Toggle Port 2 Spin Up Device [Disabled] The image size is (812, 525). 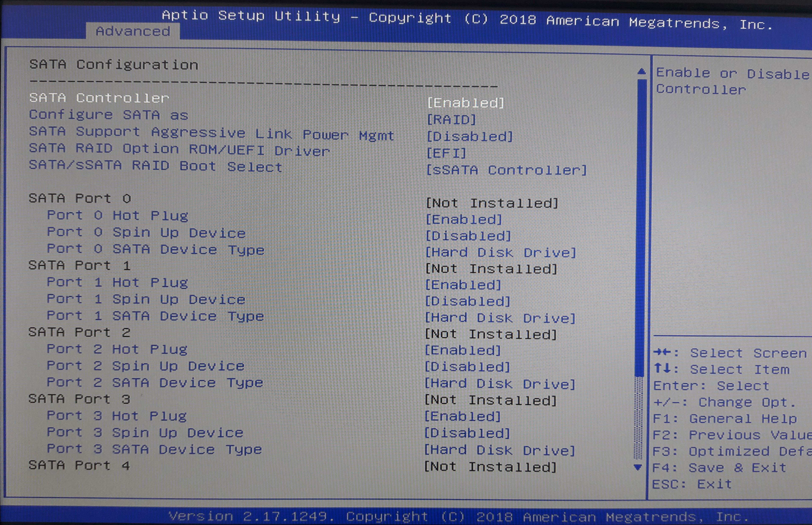[467, 367]
